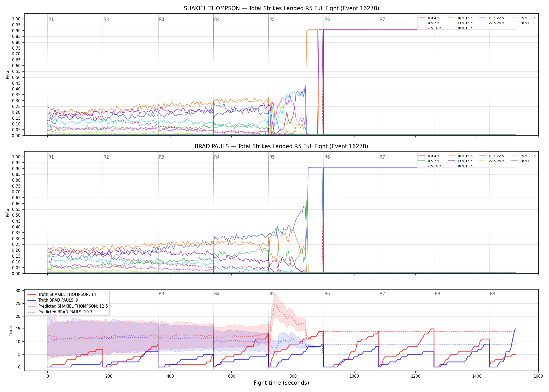
Task: Click the 4.5-7.5 legend entry in Brad Pauls chart
Action: coord(429,161)
